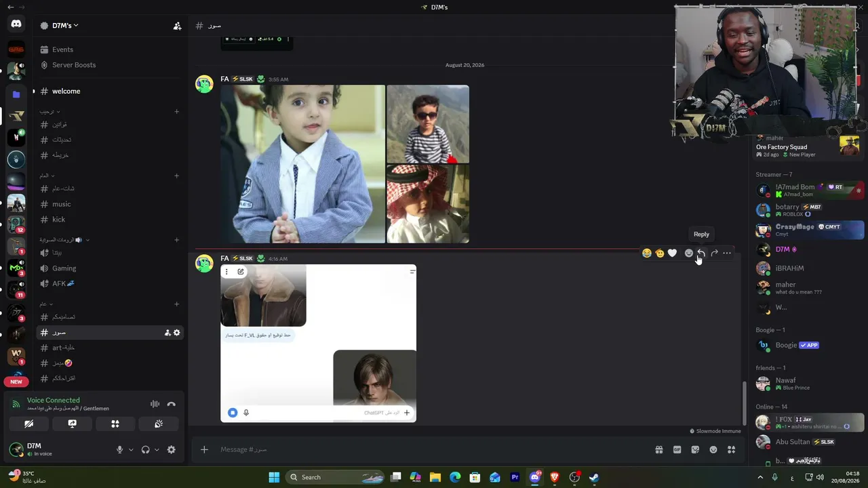This screenshot has height=488, width=868.
Task: Open voice noise suppression waveform icon
Action: 155,404
